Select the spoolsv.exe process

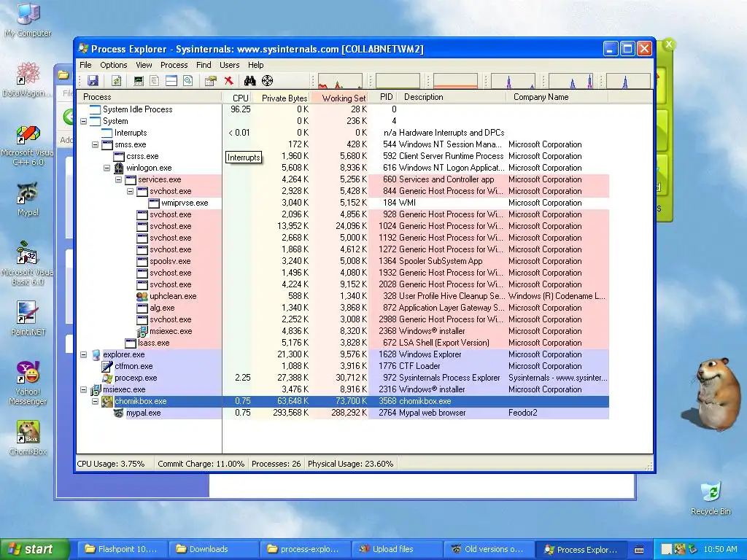pyautogui.click(x=342, y=262)
